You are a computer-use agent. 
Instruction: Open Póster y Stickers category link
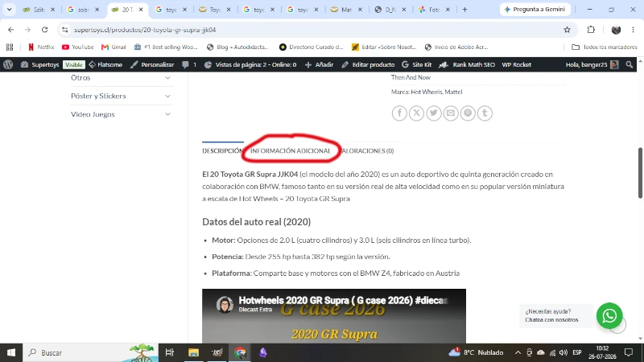point(98,96)
